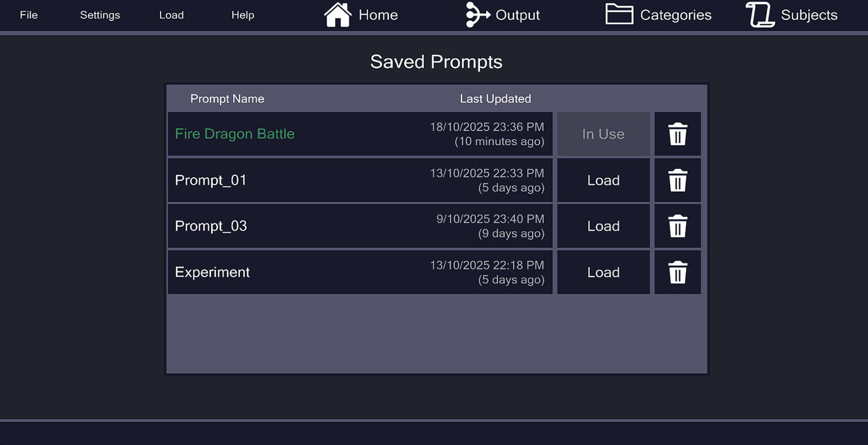Open the Help menu
This screenshot has width=868, height=445.
click(243, 15)
